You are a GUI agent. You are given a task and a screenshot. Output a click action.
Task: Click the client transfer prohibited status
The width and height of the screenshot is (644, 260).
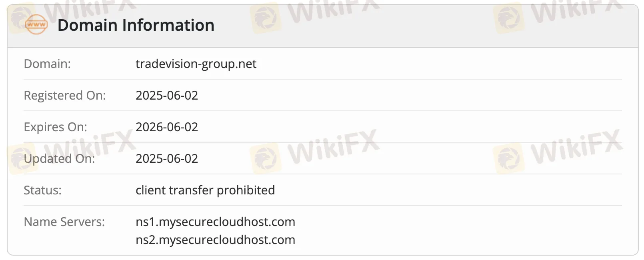point(205,190)
